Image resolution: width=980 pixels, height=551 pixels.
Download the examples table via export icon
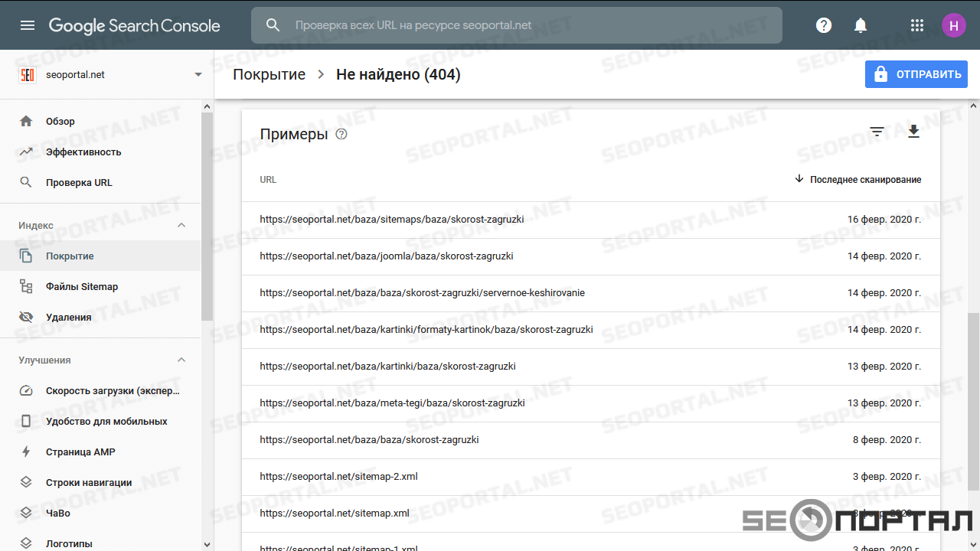coord(913,132)
